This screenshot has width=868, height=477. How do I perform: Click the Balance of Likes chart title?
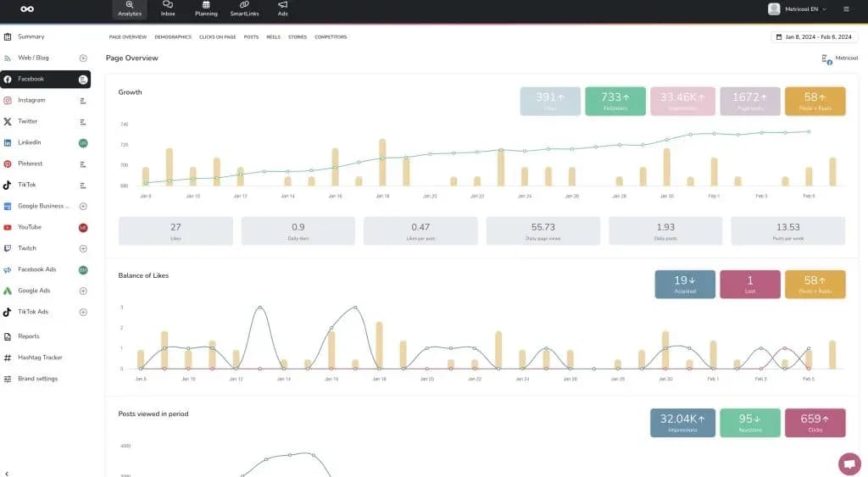tap(143, 275)
